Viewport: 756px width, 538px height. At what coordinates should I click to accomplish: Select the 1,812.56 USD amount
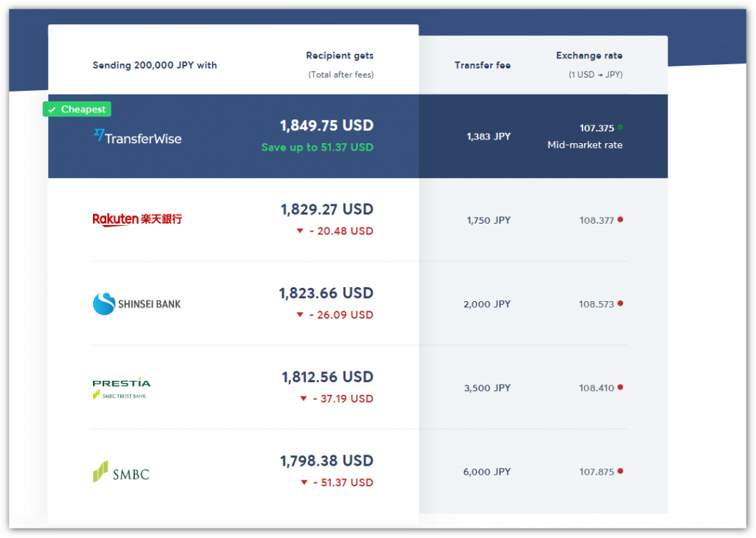coord(327,377)
